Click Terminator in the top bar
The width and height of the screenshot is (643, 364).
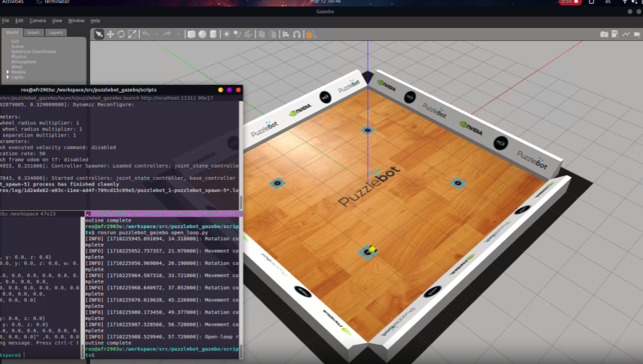(54, 1)
